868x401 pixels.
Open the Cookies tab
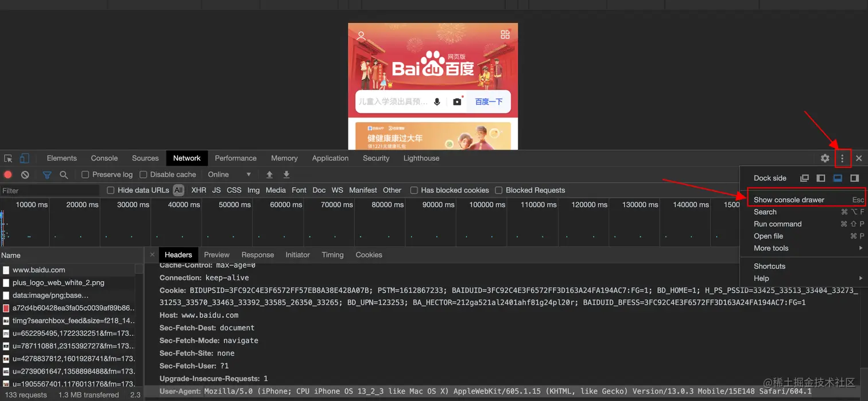coord(369,255)
